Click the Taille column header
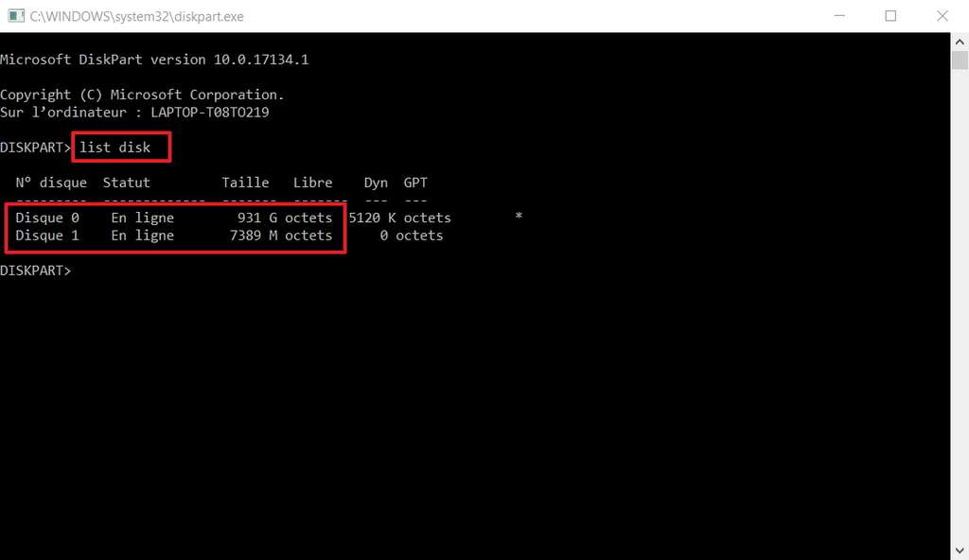 (x=245, y=183)
